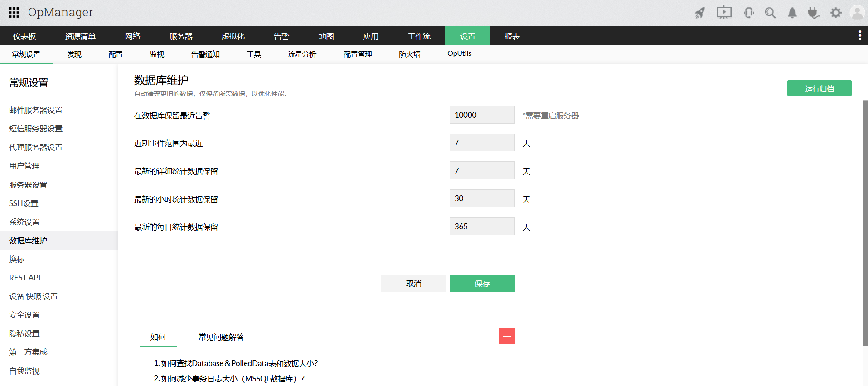This screenshot has height=386, width=868.
Task: Go to 系统设置 in sidebar
Action: point(24,222)
